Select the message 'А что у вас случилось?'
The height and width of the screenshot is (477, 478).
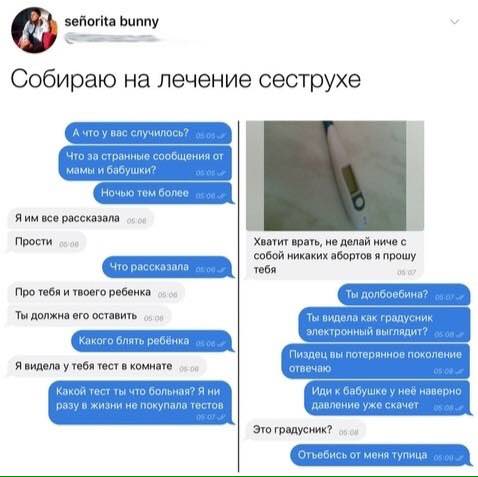coord(148,133)
